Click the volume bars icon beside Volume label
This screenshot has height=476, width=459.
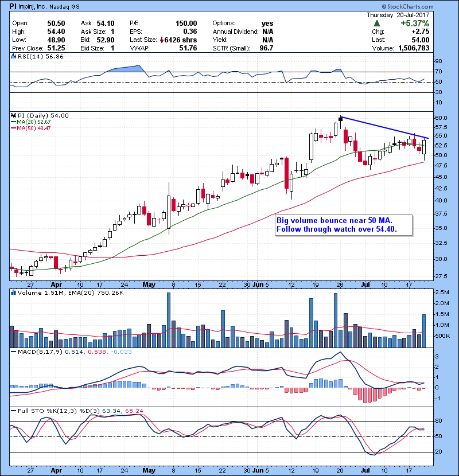pos(13,292)
